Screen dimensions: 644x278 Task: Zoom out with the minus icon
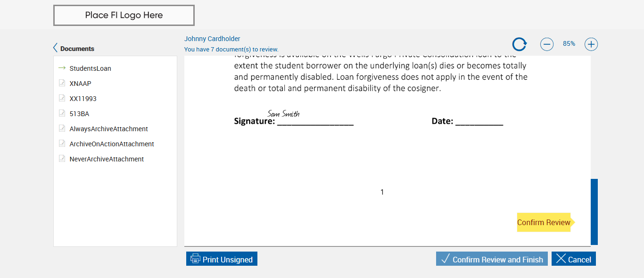(546, 44)
